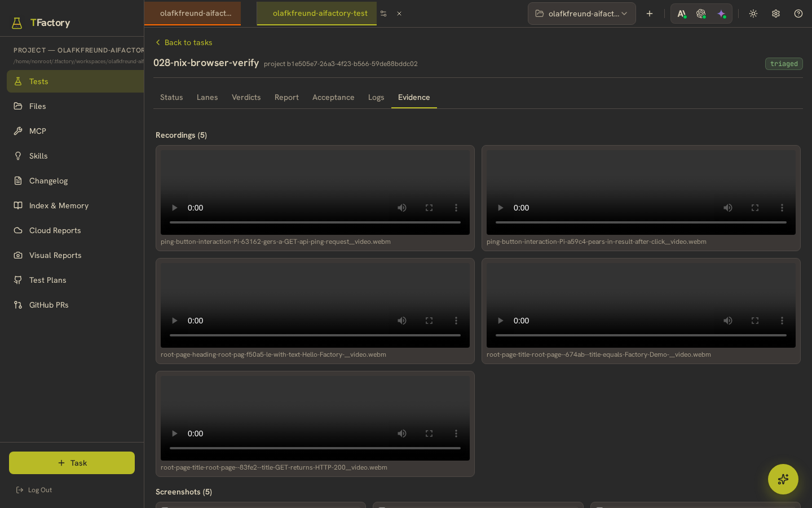
Task: Mute the Hello-Factory heading video
Action: coord(402,321)
